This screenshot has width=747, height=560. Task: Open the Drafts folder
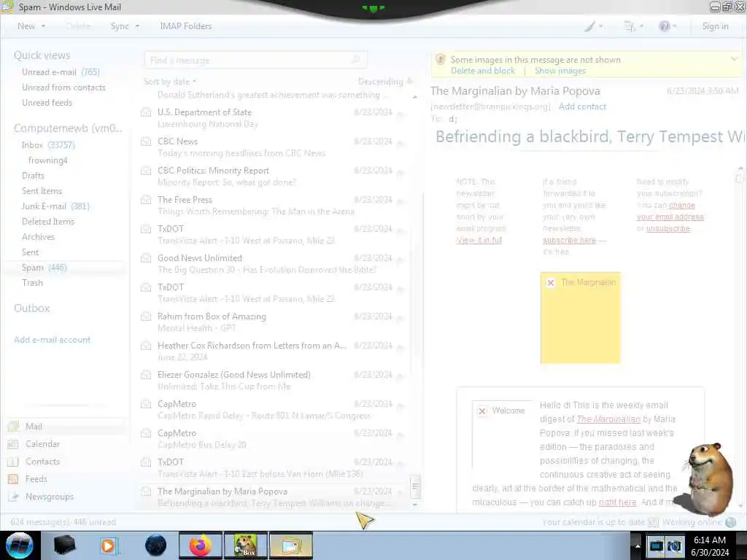click(33, 175)
